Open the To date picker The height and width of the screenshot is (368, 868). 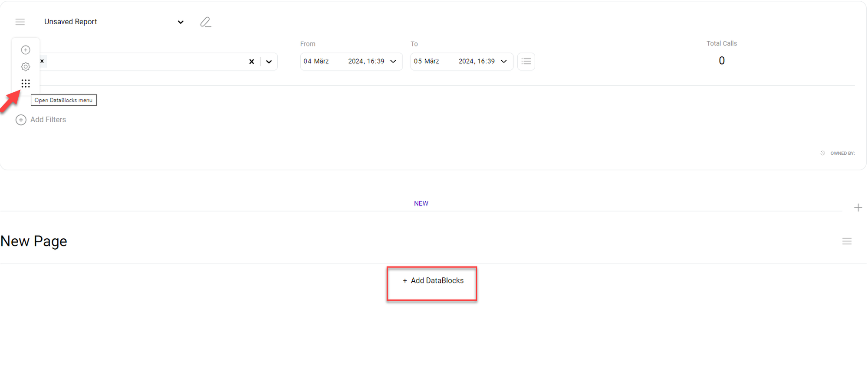coord(461,61)
